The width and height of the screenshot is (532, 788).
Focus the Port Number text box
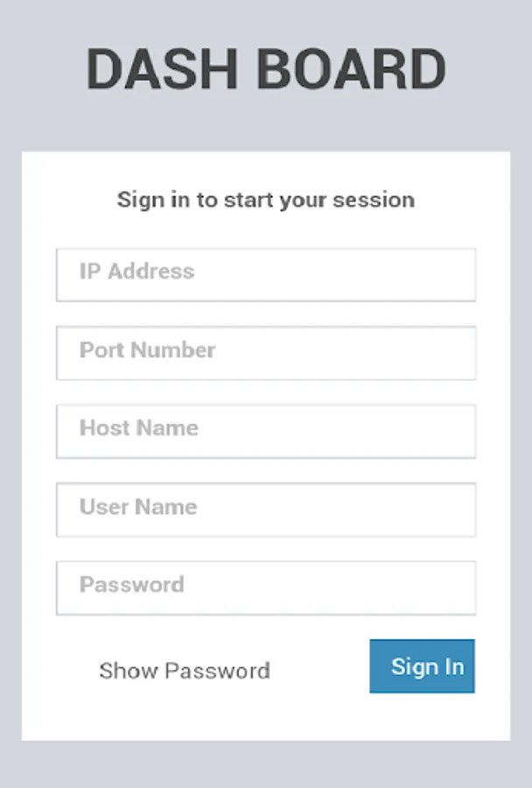tap(266, 353)
